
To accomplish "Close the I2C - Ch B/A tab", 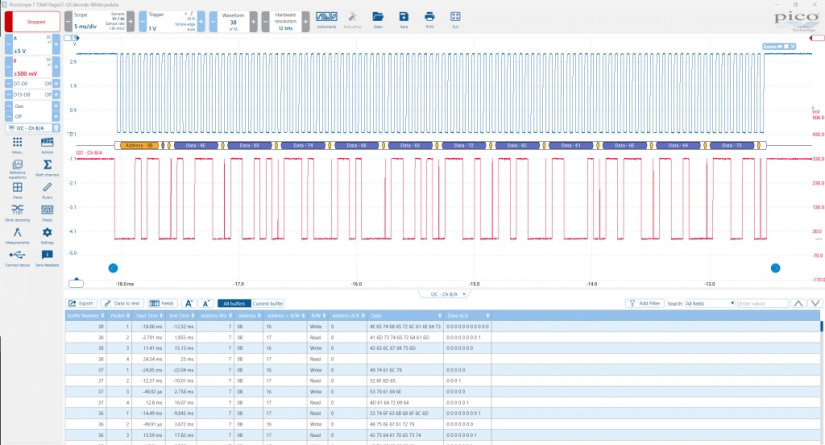I will click(x=464, y=294).
